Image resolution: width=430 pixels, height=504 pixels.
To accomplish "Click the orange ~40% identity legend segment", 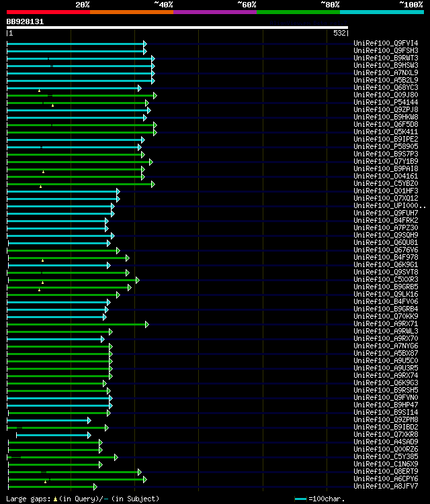I will point(132,12).
